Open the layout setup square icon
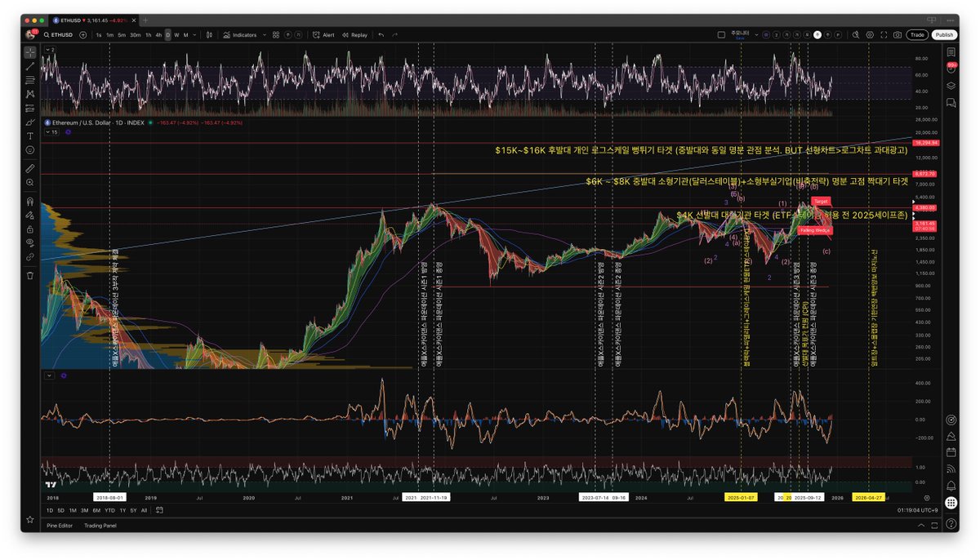 [x=721, y=35]
